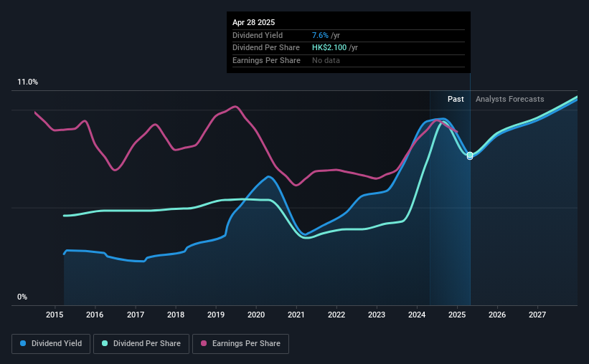Toggle the Dividend Yield legend button

[x=51, y=344]
